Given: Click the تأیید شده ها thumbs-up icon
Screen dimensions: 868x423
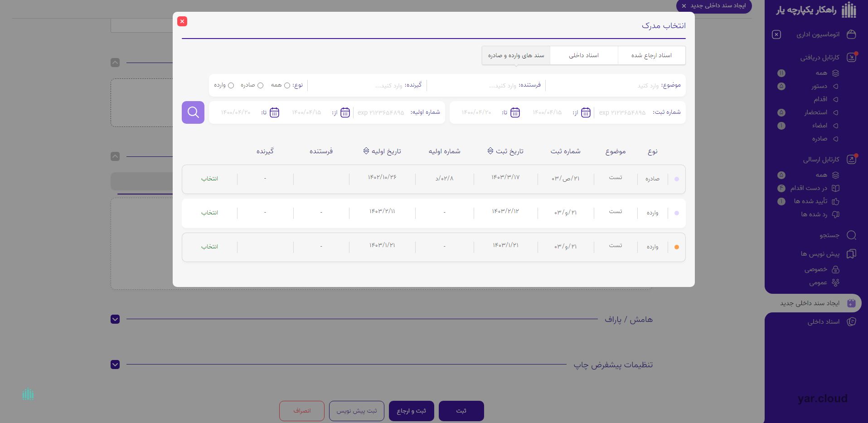Looking at the screenshot, I should [835, 201].
